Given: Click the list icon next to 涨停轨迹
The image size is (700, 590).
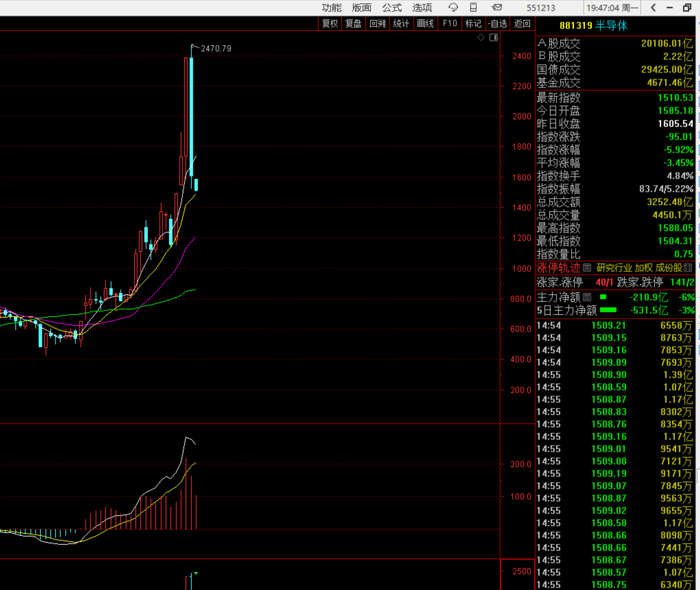Looking at the screenshot, I should (x=587, y=268).
